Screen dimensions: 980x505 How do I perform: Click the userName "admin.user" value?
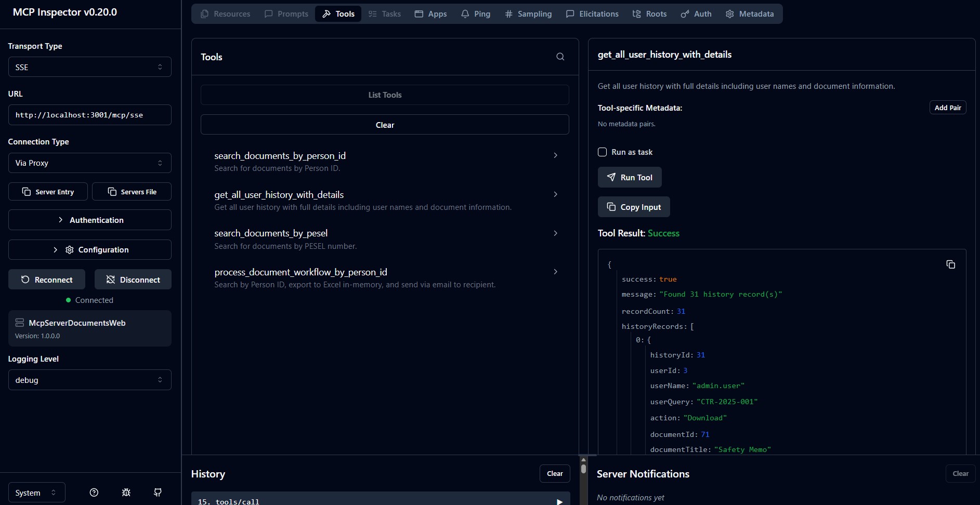718,386
